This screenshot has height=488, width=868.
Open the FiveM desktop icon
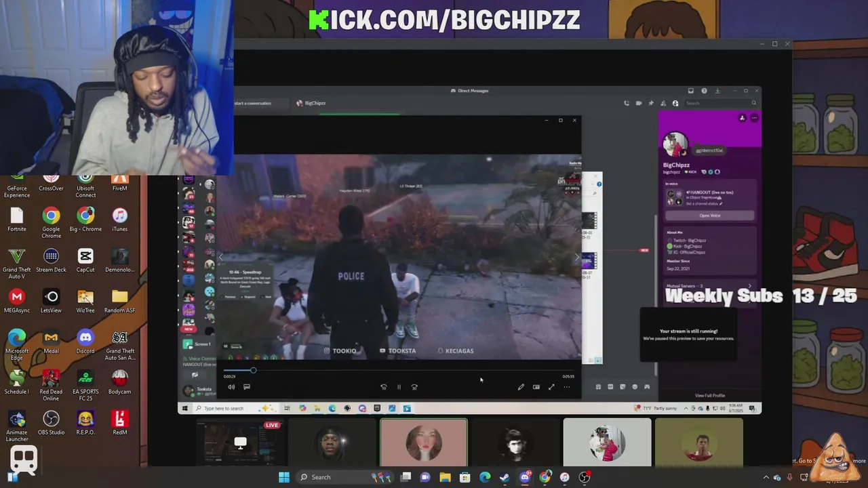120,184
